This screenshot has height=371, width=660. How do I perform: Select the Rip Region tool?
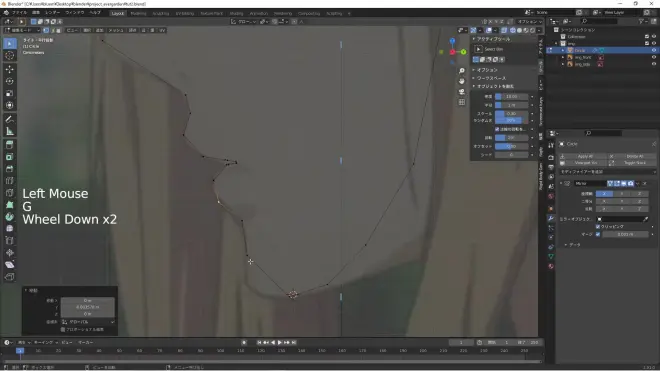[10, 277]
